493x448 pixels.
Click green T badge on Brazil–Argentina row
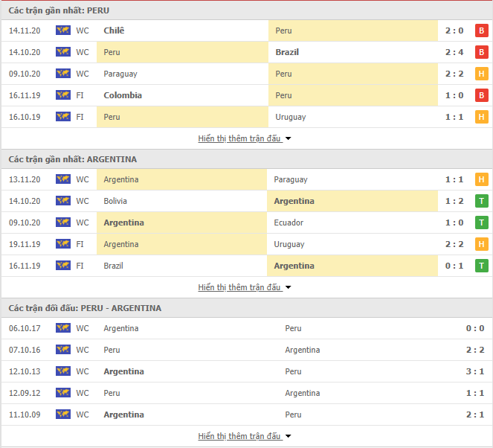(481, 266)
